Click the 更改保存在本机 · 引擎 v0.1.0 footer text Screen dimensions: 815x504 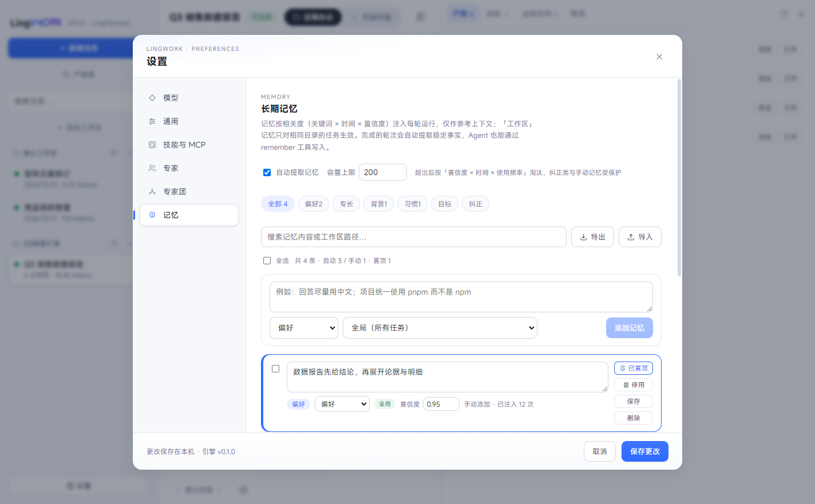tap(191, 451)
